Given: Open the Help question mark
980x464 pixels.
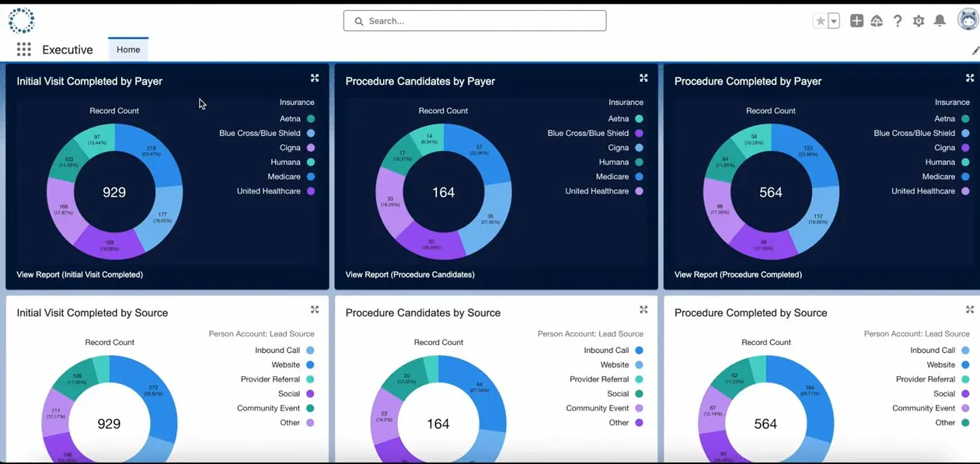Looking at the screenshot, I should coord(898,21).
